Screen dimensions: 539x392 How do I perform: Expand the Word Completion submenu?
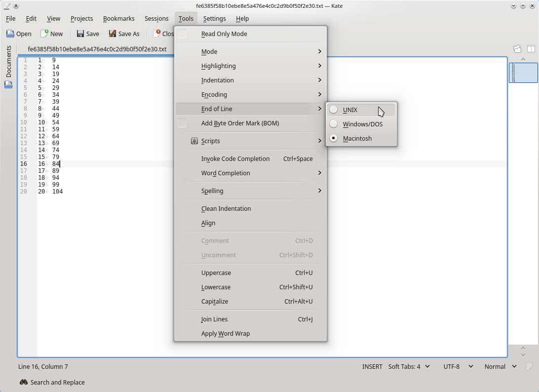coord(250,173)
